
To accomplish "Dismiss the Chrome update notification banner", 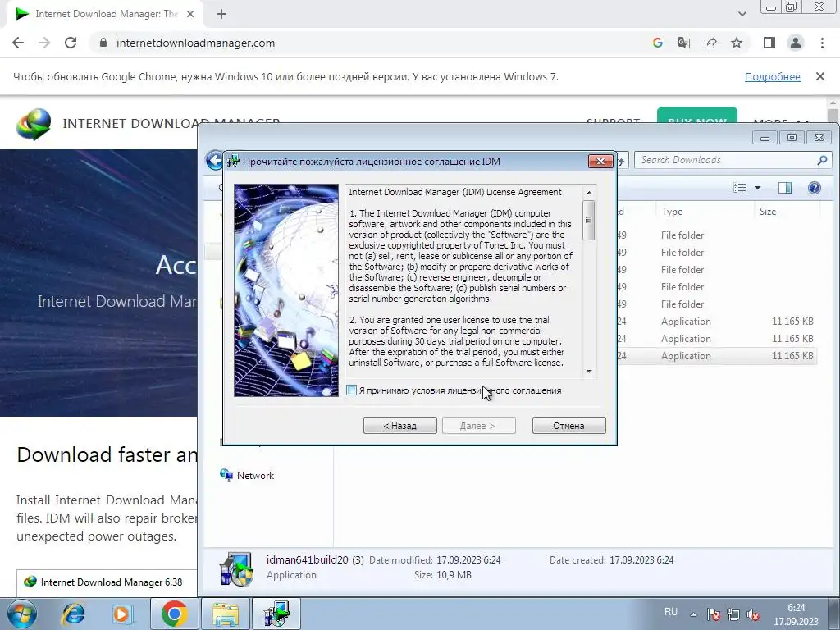I will (x=819, y=76).
